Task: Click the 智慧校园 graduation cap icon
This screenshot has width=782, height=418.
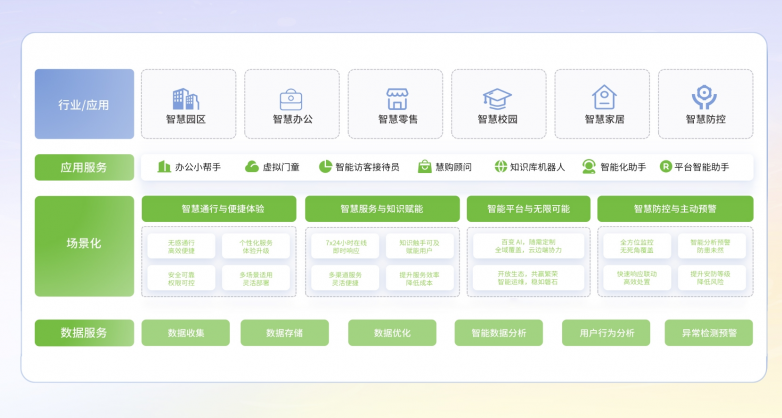Action: click(x=497, y=98)
